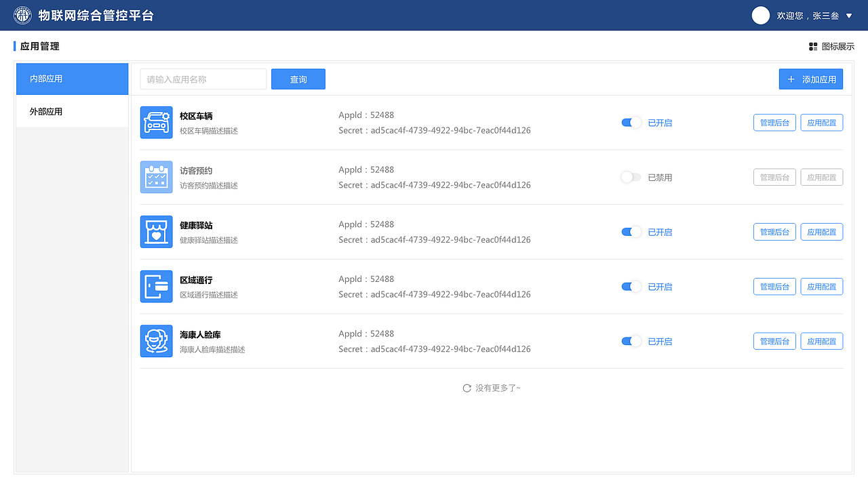
Task: Click the 访客预约 app name
Action: (x=196, y=171)
